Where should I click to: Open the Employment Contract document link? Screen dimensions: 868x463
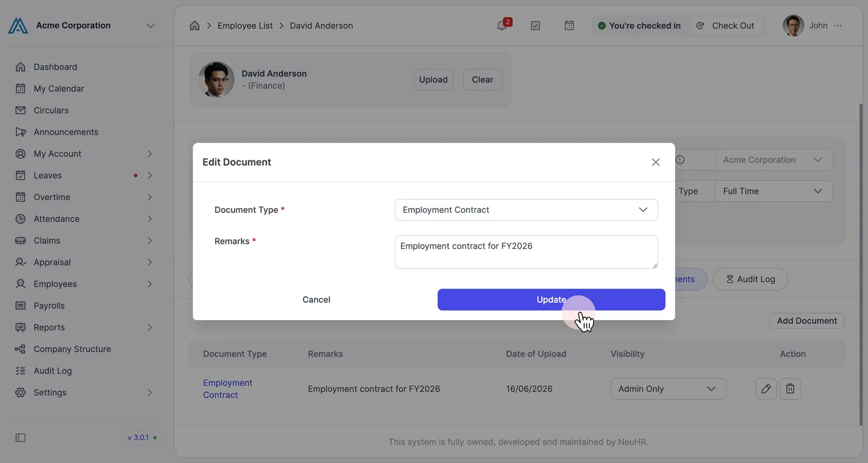point(227,389)
